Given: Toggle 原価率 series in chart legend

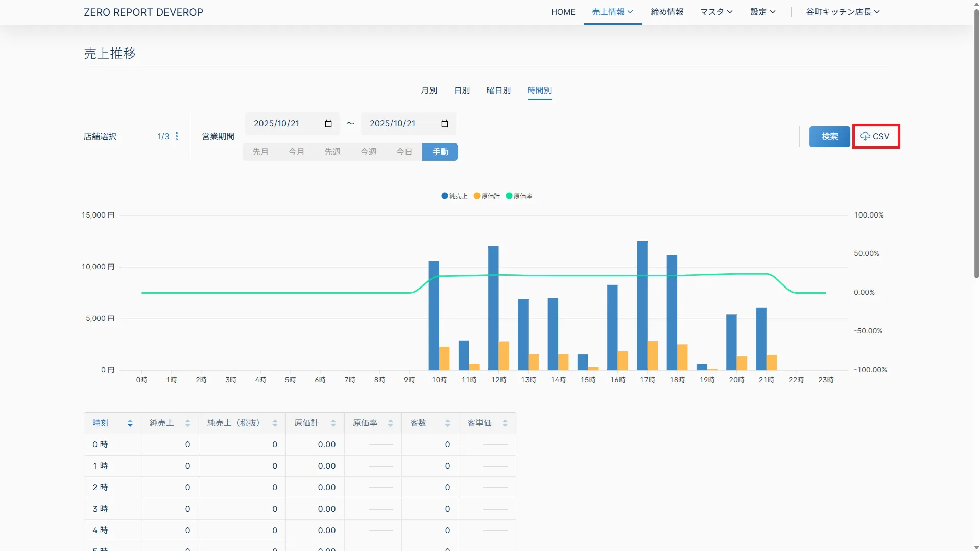Looking at the screenshot, I should coord(519,196).
